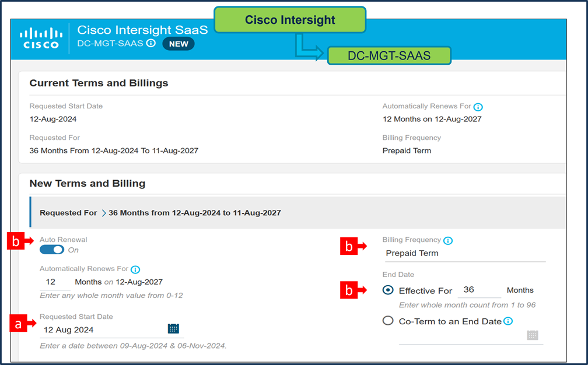Viewport: 588px width, 365px height.
Task: Click the Cisco Intersight SaaS title
Action: click(x=142, y=30)
